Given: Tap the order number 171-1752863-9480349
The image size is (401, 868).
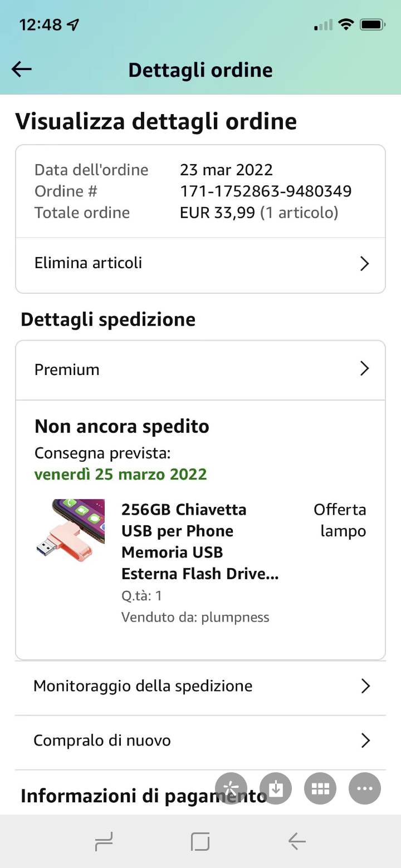Looking at the screenshot, I should [266, 191].
